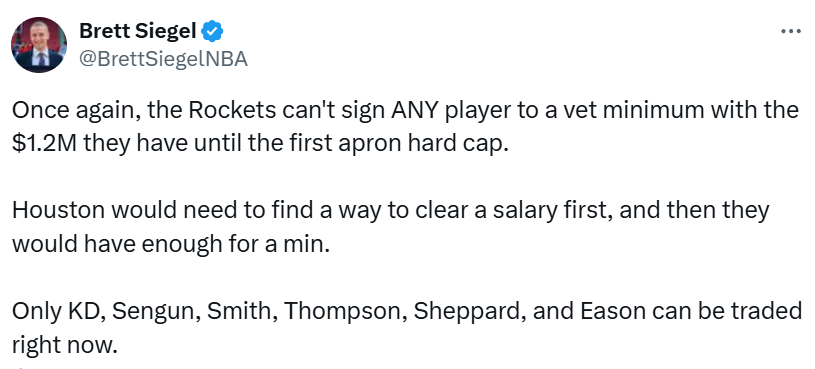This screenshot has height=369, width=815.
Task: Click the blue verified checkmark badge
Action: pos(212,32)
